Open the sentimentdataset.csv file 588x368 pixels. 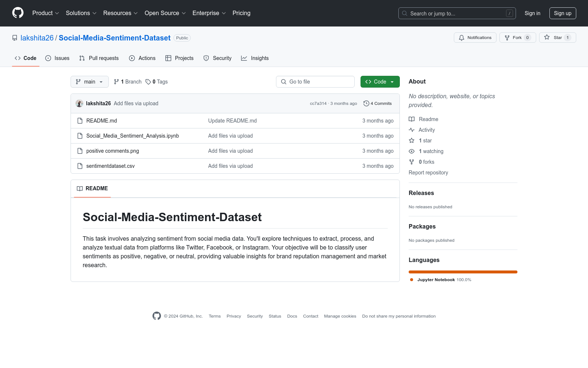pyautogui.click(x=111, y=166)
